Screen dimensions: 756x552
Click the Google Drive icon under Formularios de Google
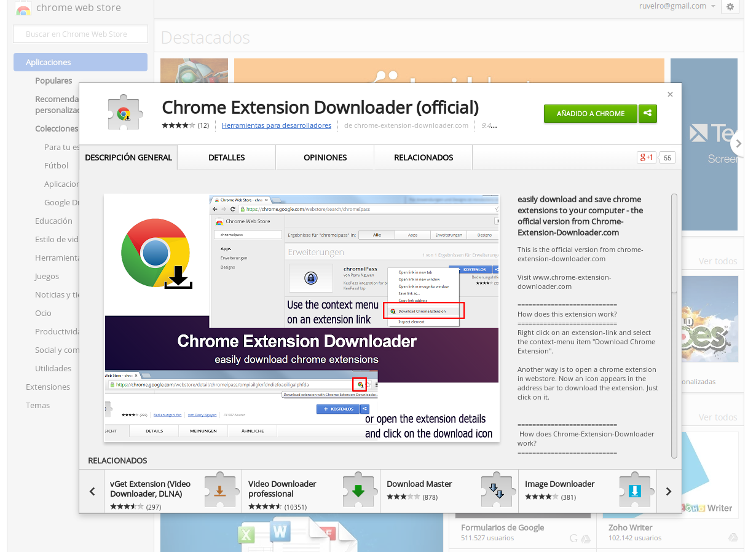point(586,538)
